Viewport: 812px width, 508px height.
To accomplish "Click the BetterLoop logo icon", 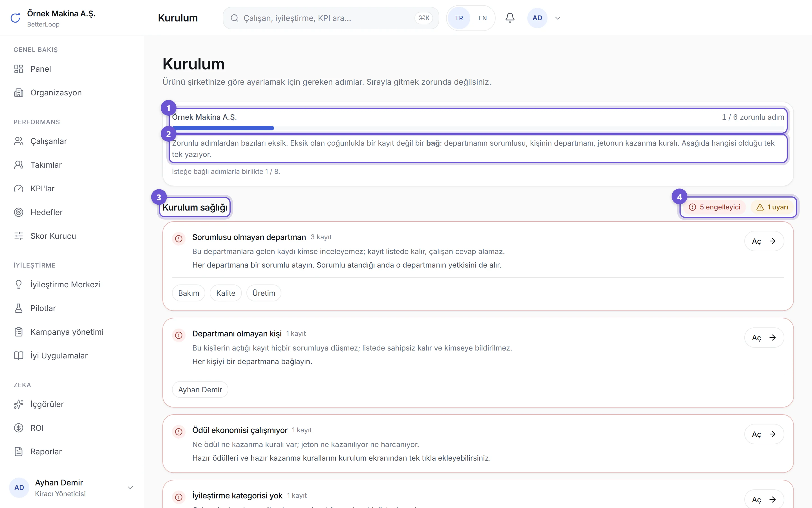I will tap(16, 18).
